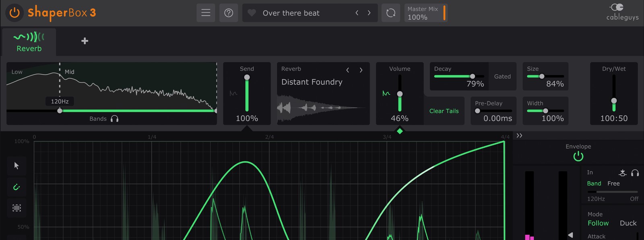Select the arrow pointer tool
The height and width of the screenshot is (240, 644).
[17, 166]
